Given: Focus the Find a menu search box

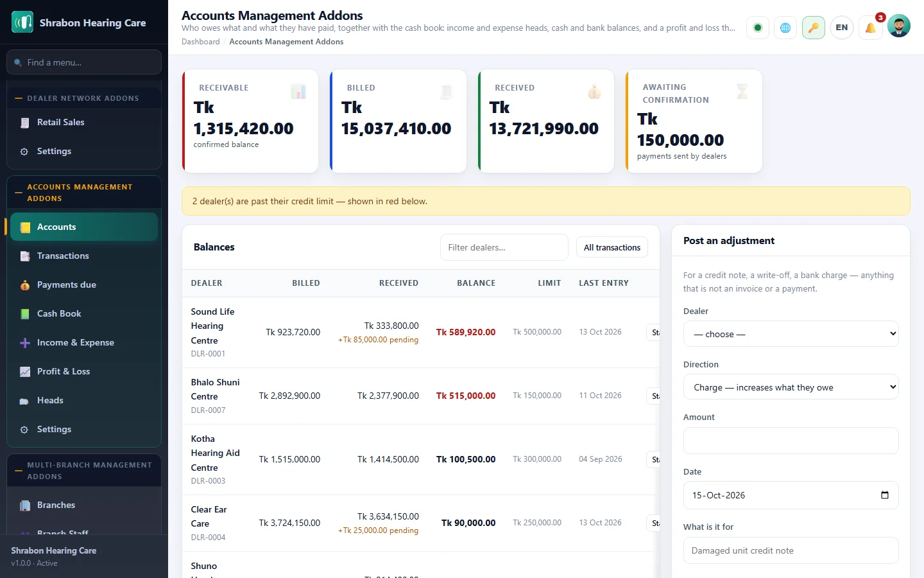Looking at the screenshot, I should click(x=84, y=62).
